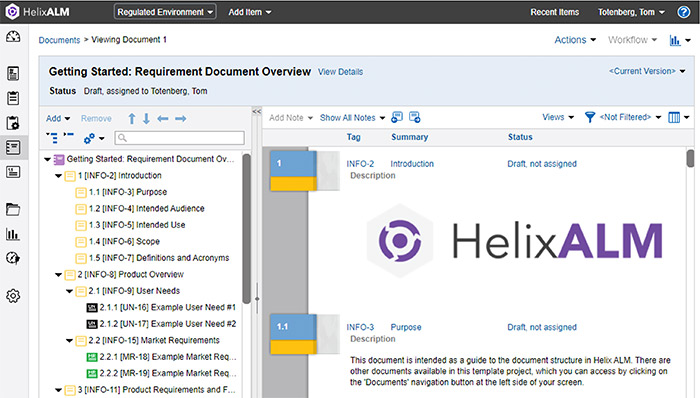The height and width of the screenshot is (398, 700).
Task: Open the Settings gear in left sidebar
Action: coord(13,296)
